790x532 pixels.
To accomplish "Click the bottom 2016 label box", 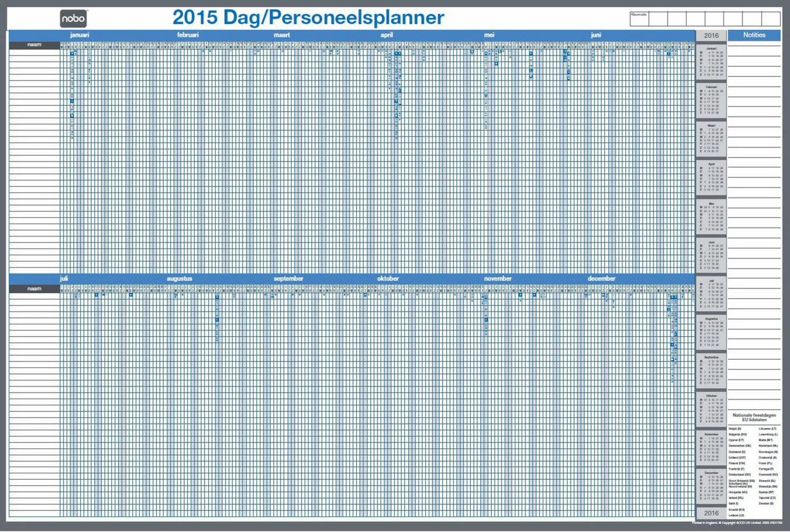I will [x=711, y=513].
